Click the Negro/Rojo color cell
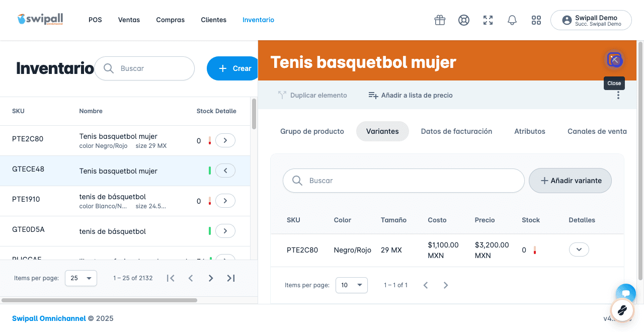The height and width of the screenshot is (332, 644). tap(353, 250)
